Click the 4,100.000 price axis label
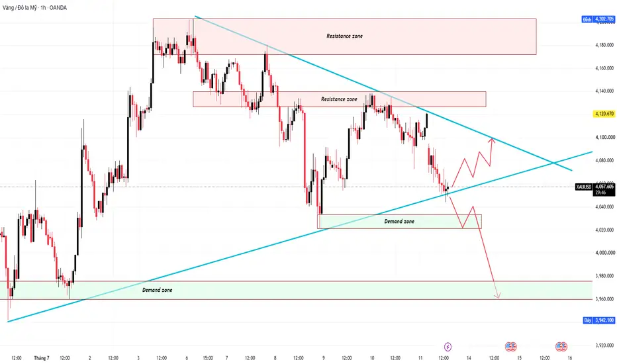This screenshot has height=364, width=617. pyautogui.click(x=604, y=138)
